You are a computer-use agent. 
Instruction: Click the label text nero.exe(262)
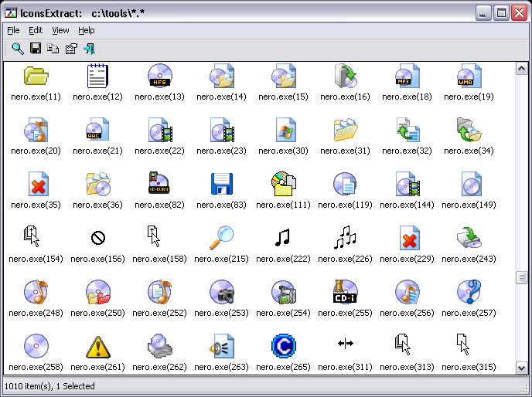pos(159,367)
